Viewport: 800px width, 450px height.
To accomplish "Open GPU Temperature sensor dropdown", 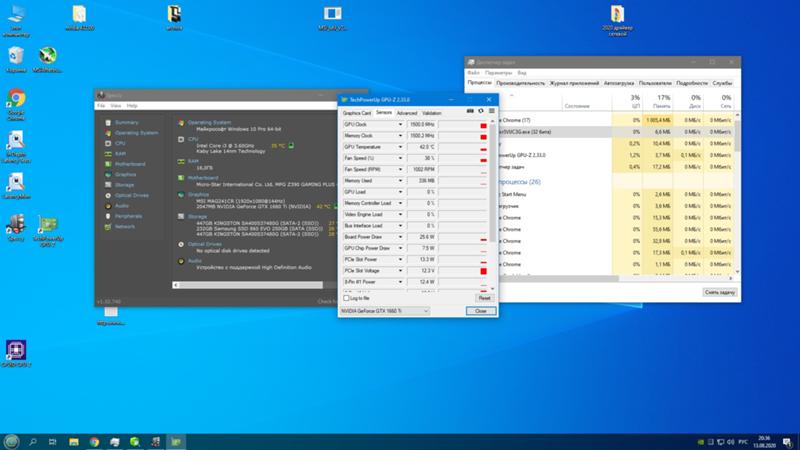I will 400,147.
